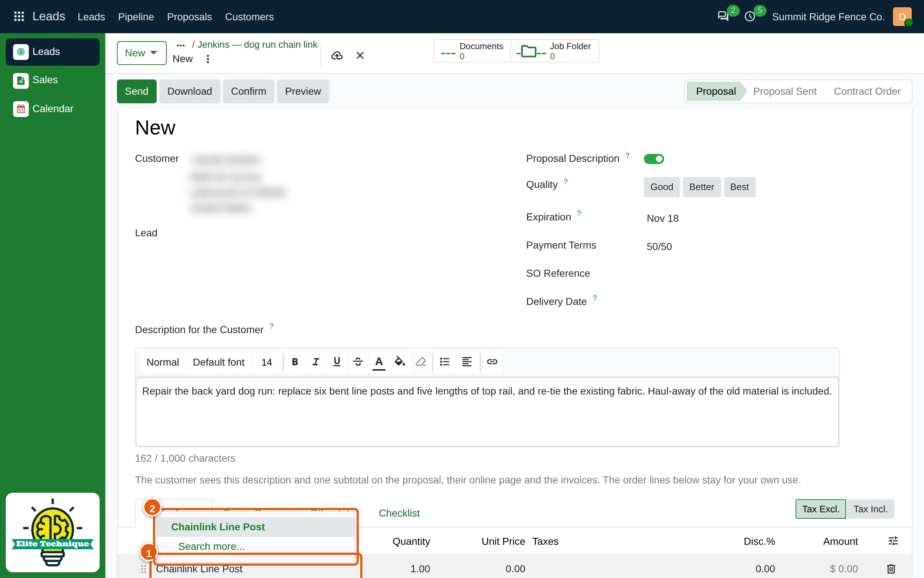Open the record actions kebab menu
This screenshot has width=924, height=578.
(x=208, y=59)
